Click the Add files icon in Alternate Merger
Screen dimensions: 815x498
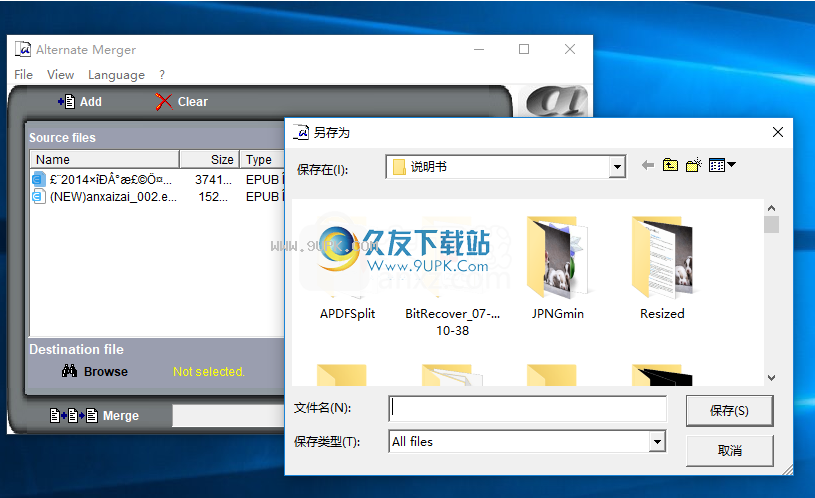(x=66, y=101)
